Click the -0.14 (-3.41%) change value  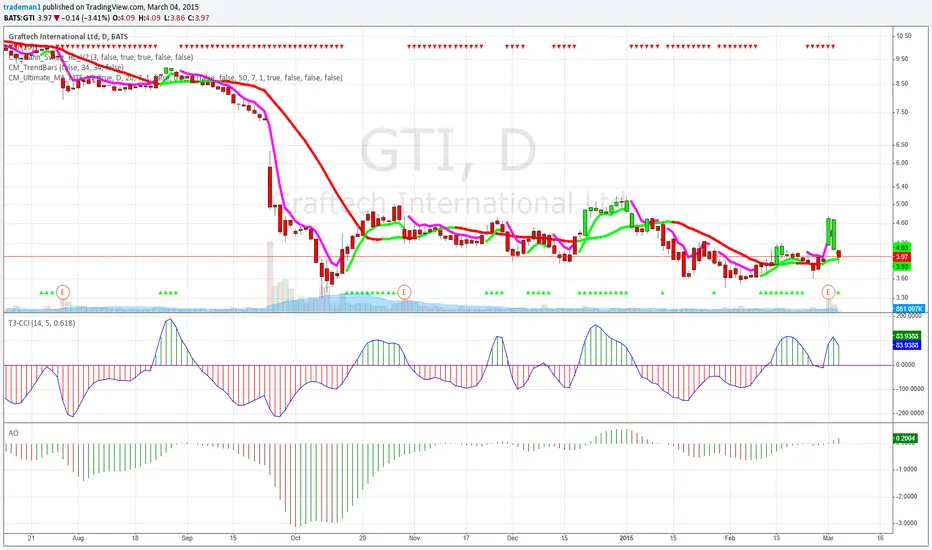click(x=86, y=18)
